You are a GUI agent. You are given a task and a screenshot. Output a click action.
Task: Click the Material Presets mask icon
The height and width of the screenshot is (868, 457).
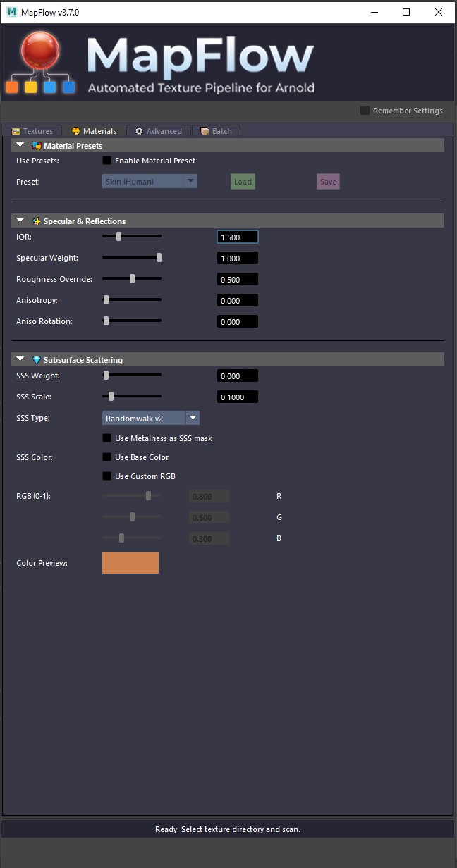37,146
